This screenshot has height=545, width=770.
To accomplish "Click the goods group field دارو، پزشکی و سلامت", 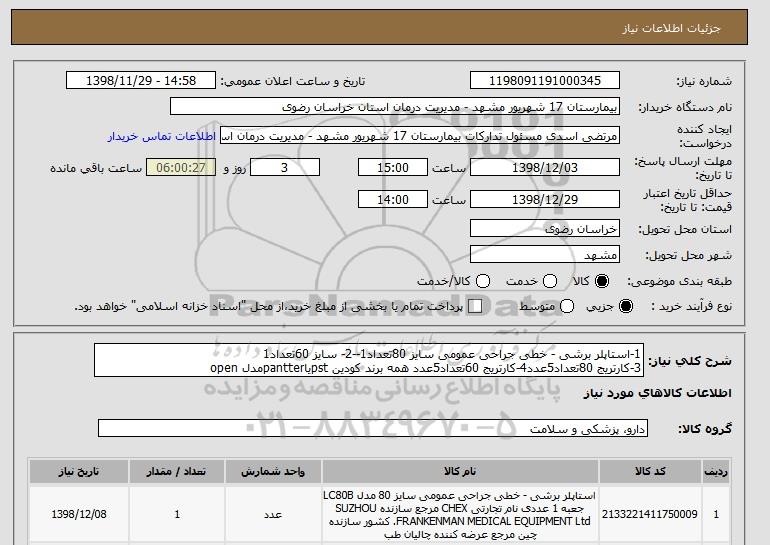I will [373, 429].
